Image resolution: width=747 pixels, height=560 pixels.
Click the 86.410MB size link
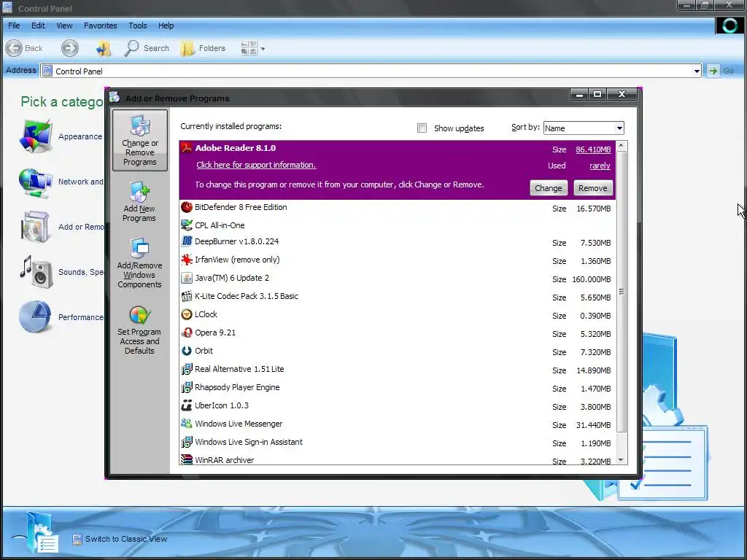pyautogui.click(x=593, y=149)
